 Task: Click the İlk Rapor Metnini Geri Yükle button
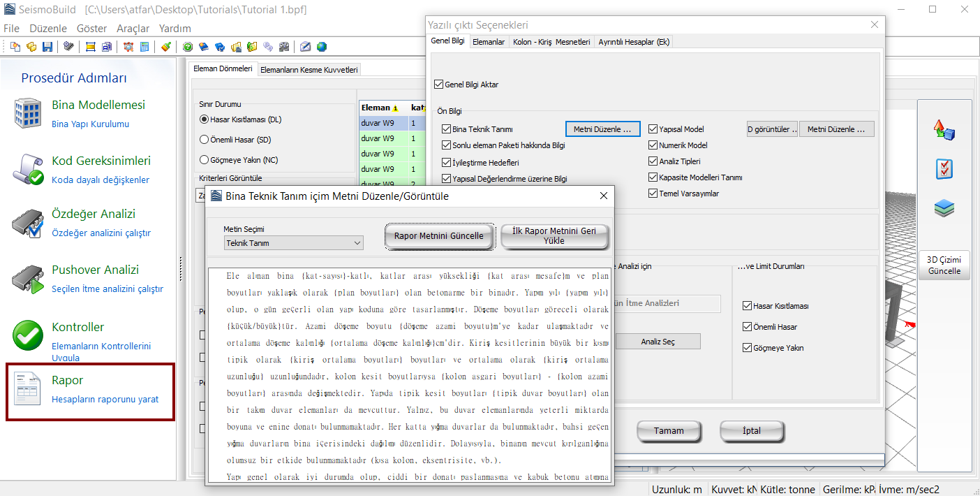[x=554, y=236]
